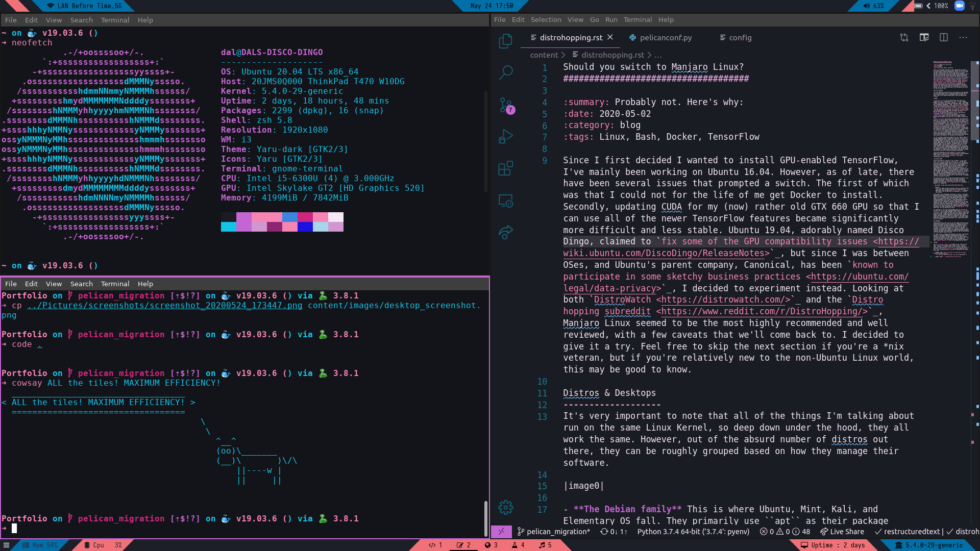Screen dimensions: 980x551
Task: Open VS Code Run menu
Action: [611, 19]
